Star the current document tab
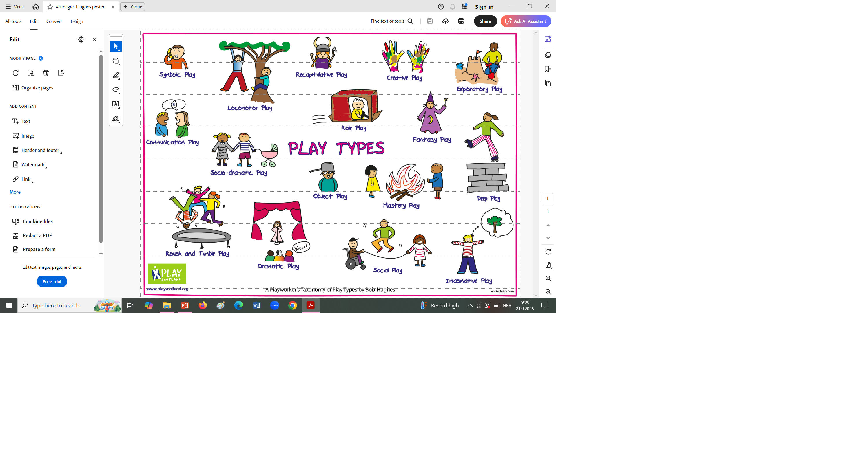 pyautogui.click(x=50, y=7)
